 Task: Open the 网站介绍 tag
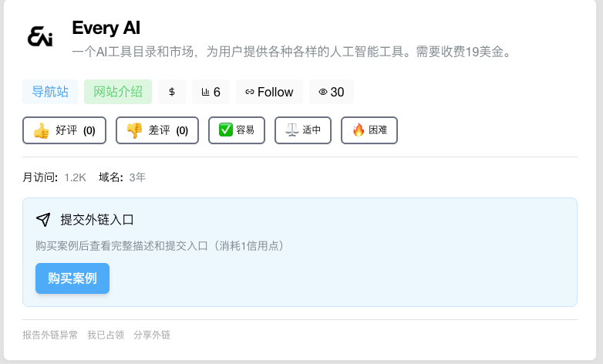pos(118,92)
